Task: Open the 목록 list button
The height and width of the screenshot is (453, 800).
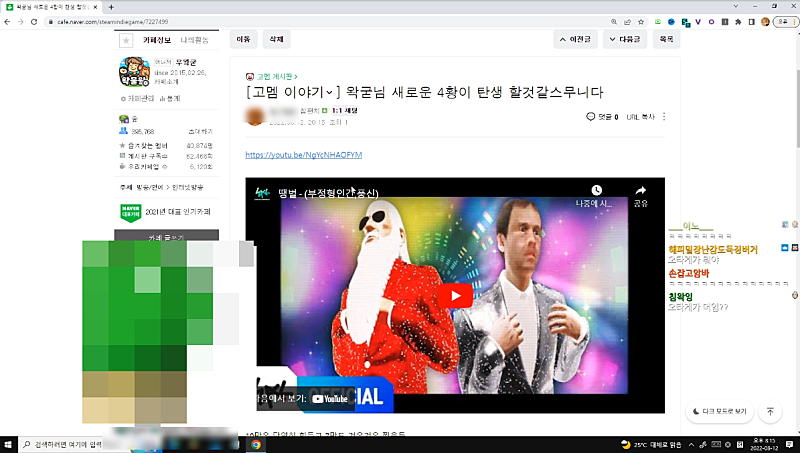Action: point(666,39)
